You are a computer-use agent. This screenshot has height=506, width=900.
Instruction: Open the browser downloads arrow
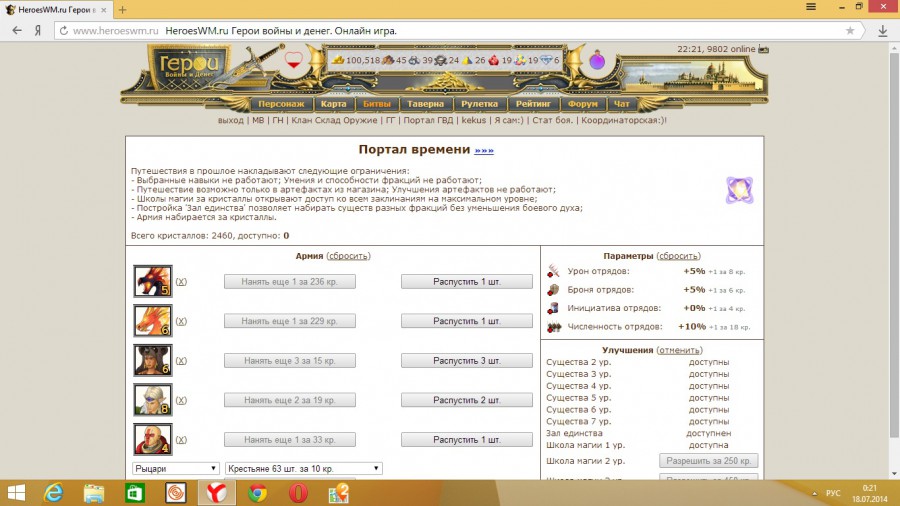[x=883, y=31]
